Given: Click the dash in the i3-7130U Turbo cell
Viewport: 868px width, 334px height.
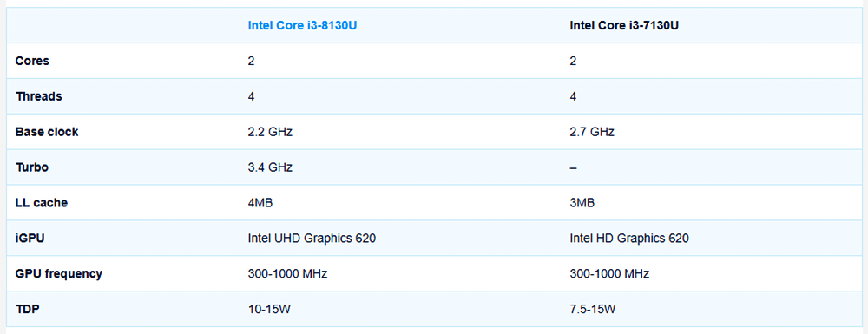Looking at the screenshot, I should pos(573,167).
